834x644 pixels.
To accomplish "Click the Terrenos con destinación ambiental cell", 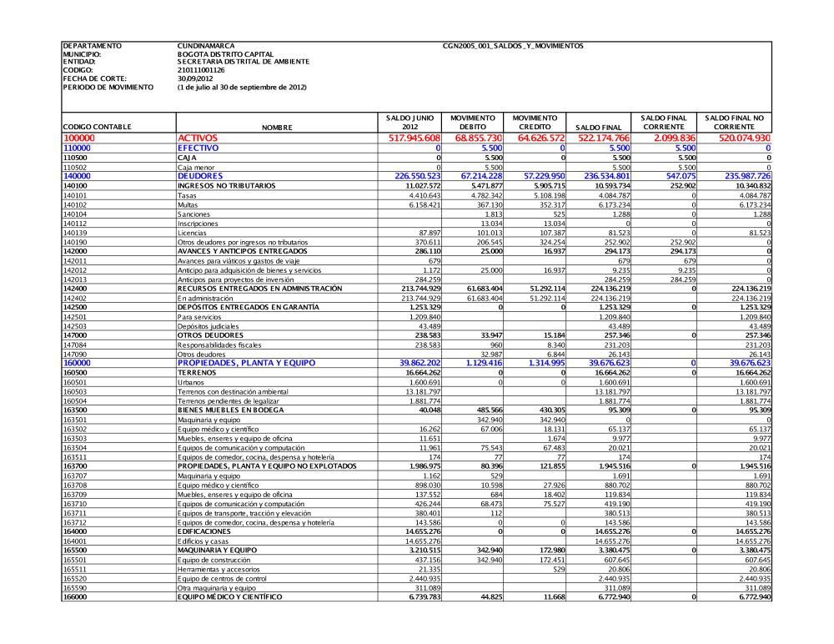I will click(229, 392).
